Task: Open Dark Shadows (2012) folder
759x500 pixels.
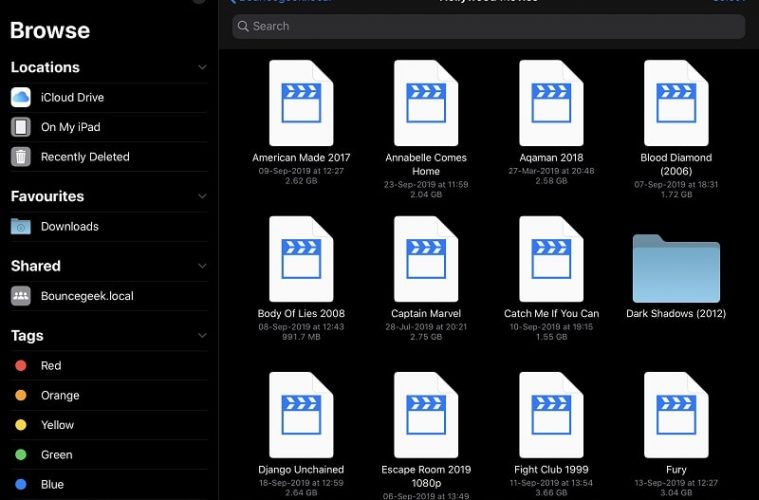Action: point(676,269)
